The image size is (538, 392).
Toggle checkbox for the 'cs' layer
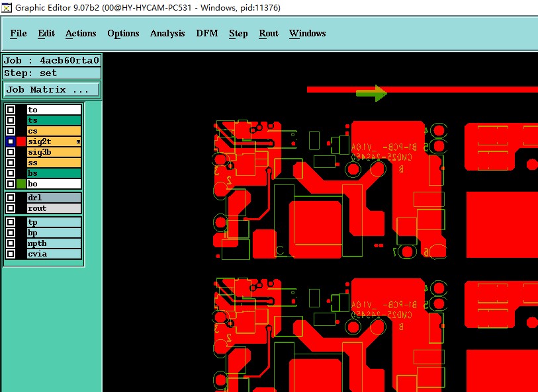click(x=11, y=131)
